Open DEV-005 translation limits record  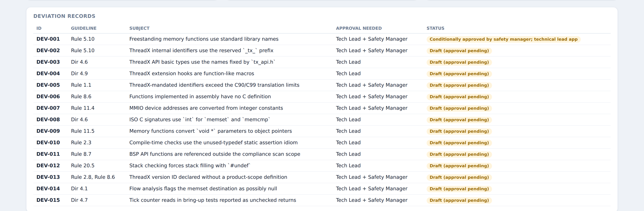(322, 85)
